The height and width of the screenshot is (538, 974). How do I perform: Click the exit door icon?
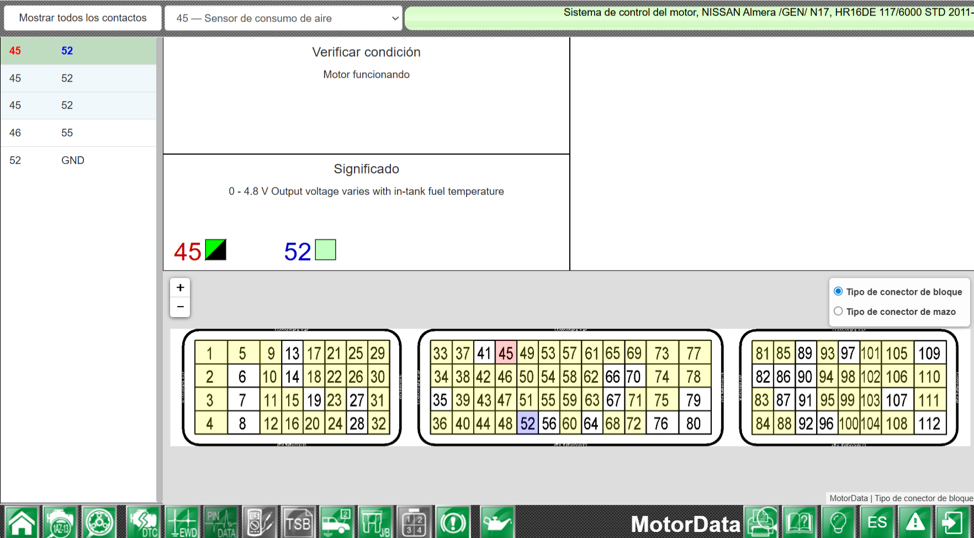[954, 522]
